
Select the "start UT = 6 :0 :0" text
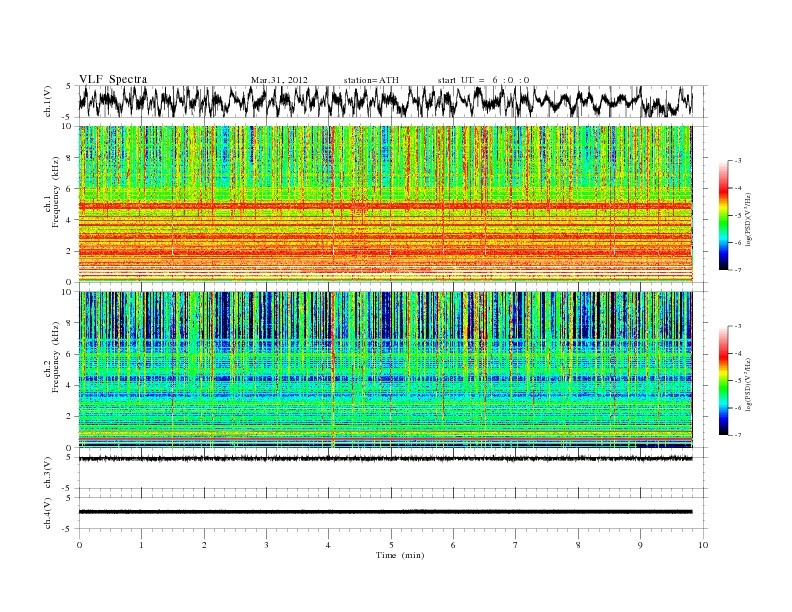click(x=483, y=80)
